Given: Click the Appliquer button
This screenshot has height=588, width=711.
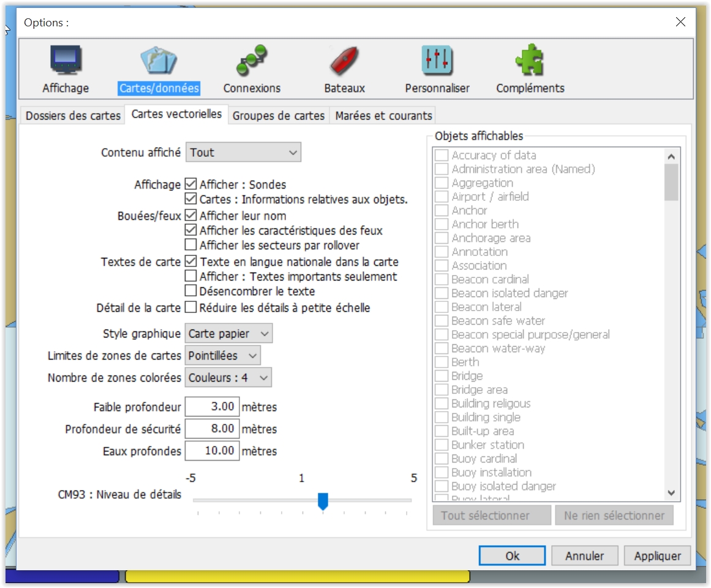Looking at the screenshot, I should coord(657,556).
